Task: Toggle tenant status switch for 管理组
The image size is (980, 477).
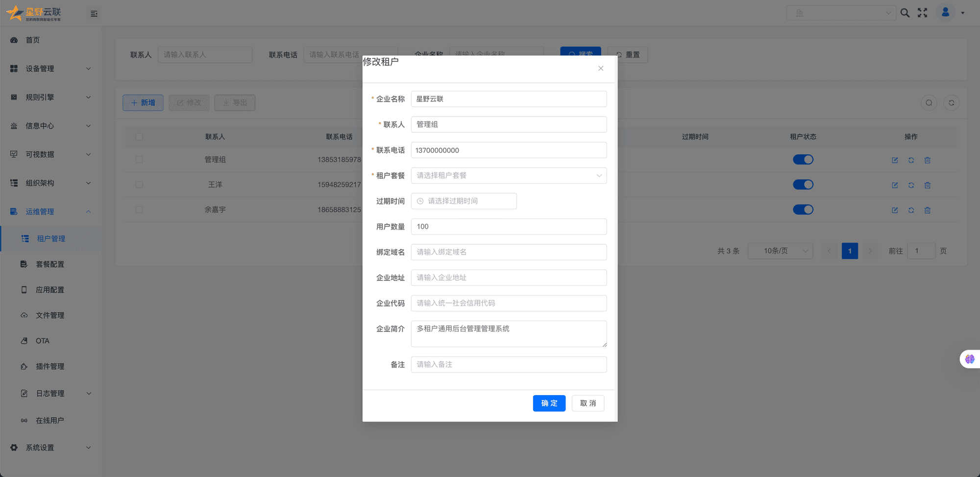Action: pos(803,160)
